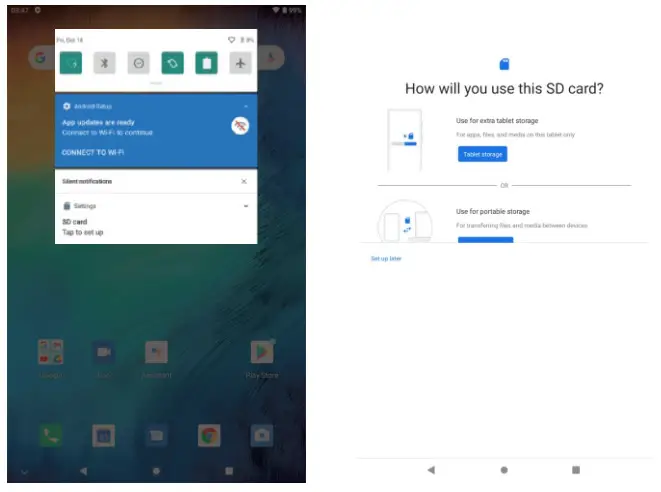Screen dimensions: 661x492
Task: Tap Back on SD card setup screen
Action: tap(431, 470)
